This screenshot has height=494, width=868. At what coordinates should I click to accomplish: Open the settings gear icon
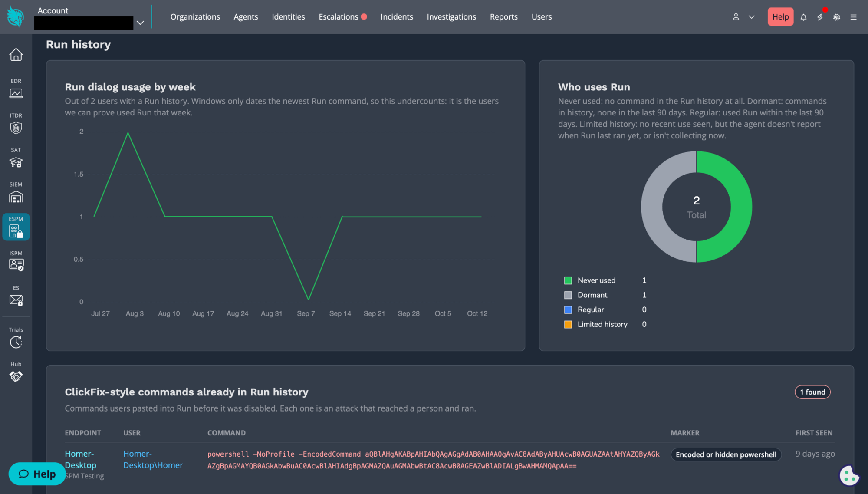point(837,17)
